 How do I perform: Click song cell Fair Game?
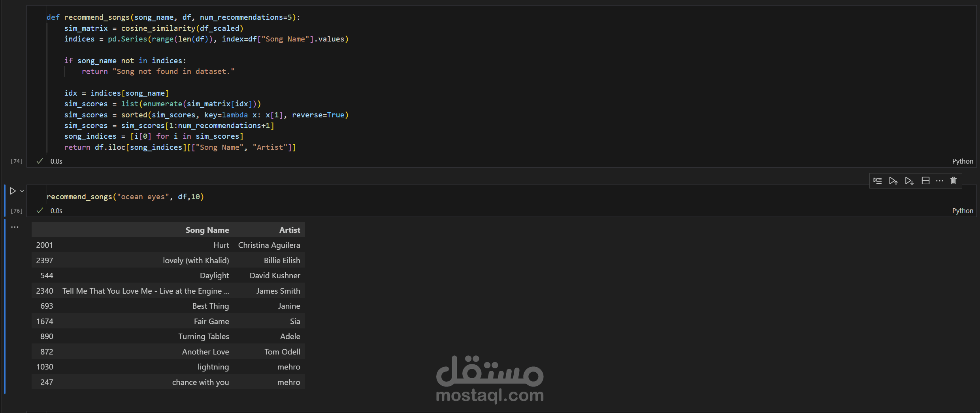point(211,321)
